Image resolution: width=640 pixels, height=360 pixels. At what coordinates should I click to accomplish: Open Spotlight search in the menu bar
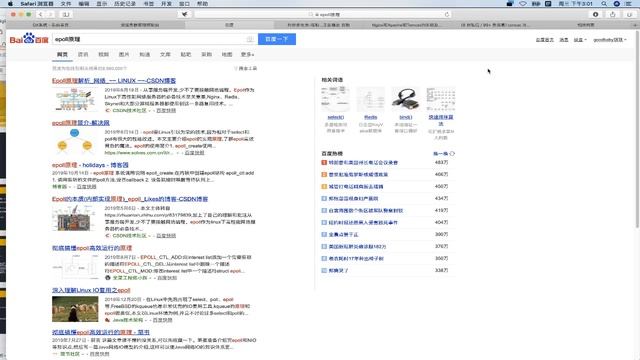(x=604, y=4)
